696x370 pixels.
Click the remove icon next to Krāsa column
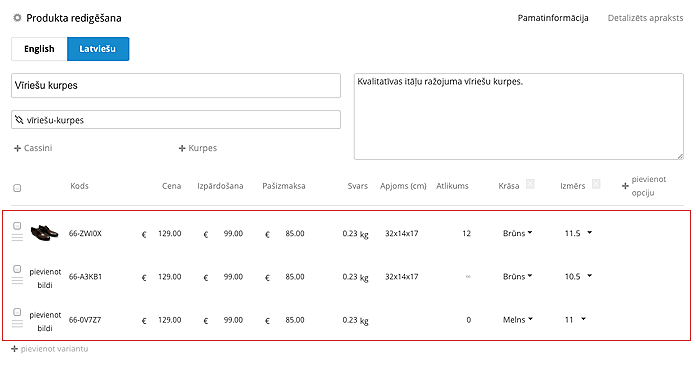click(530, 184)
